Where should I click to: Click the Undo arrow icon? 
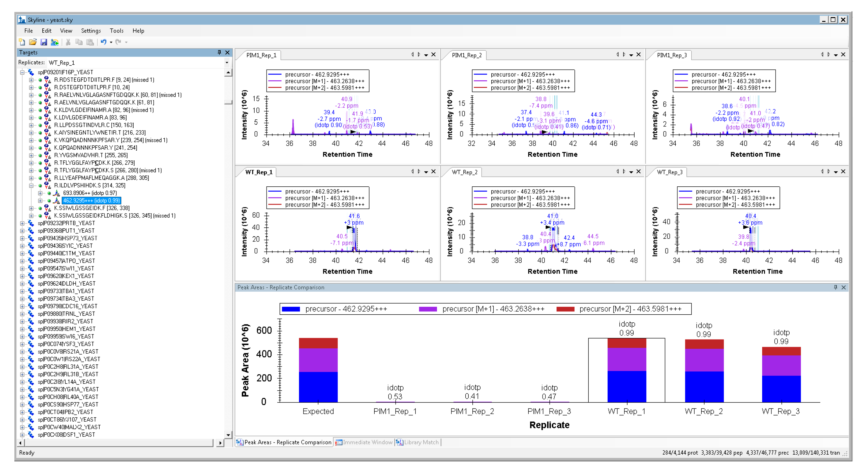coord(103,42)
